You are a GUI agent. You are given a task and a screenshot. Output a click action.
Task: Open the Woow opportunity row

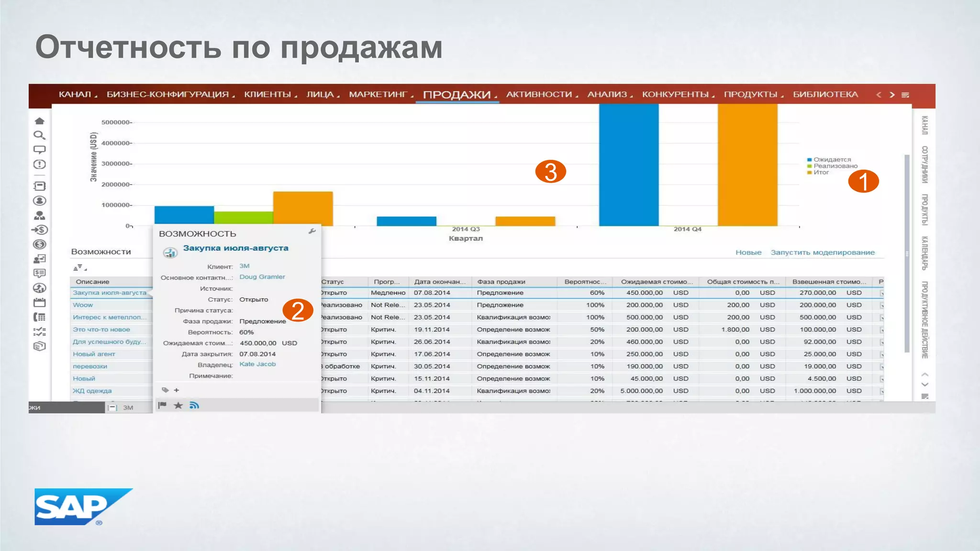coord(83,305)
